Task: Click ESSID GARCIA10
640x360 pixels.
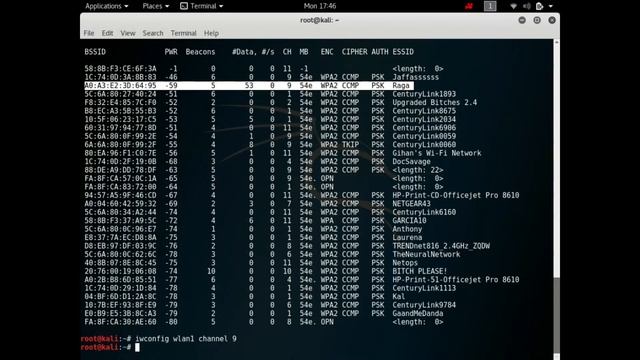Action: tap(409, 220)
